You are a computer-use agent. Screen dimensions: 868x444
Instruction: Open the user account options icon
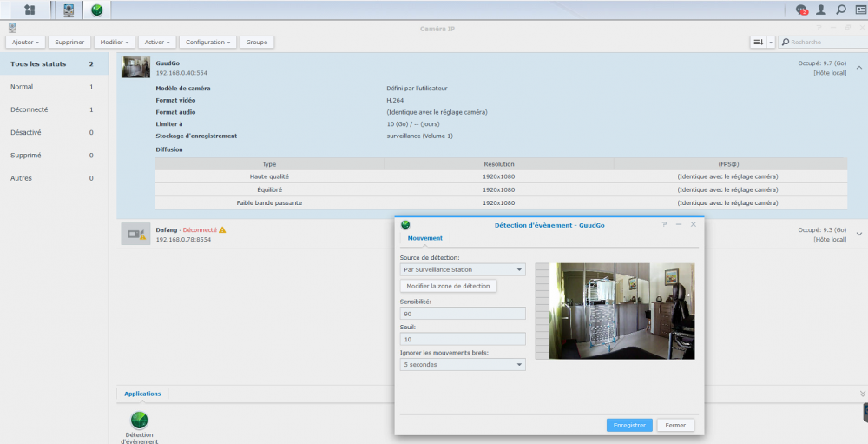(x=821, y=10)
